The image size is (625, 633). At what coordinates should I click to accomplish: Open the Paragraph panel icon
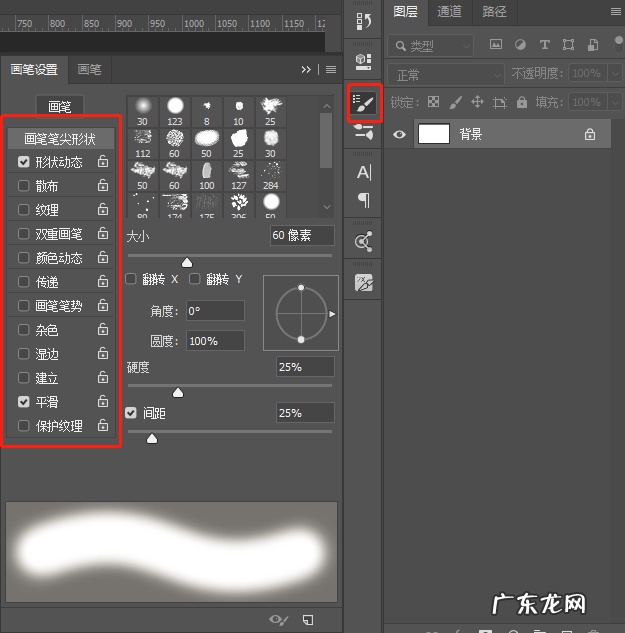tap(364, 200)
